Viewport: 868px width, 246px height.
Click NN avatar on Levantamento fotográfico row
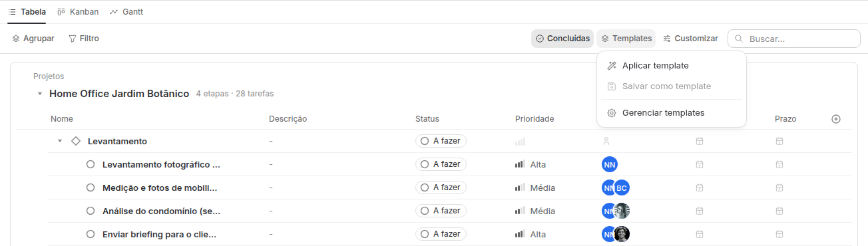(610, 164)
